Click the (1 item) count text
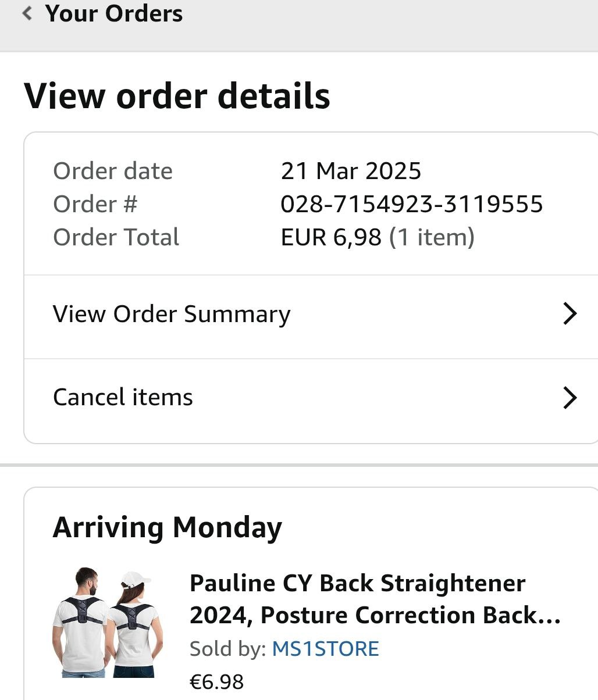The image size is (598, 700). [x=432, y=237]
